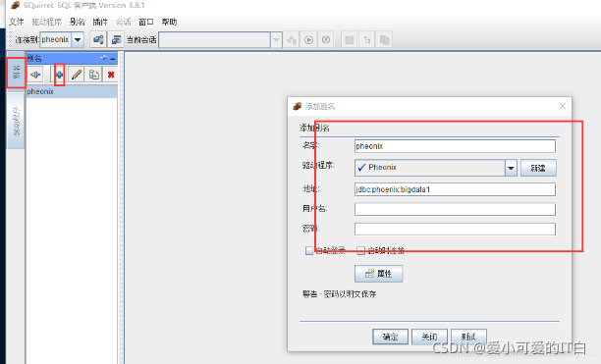601x364 pixels.
Task: Click the 关闭 close button in dialog footer
Action: pos(429,337)
